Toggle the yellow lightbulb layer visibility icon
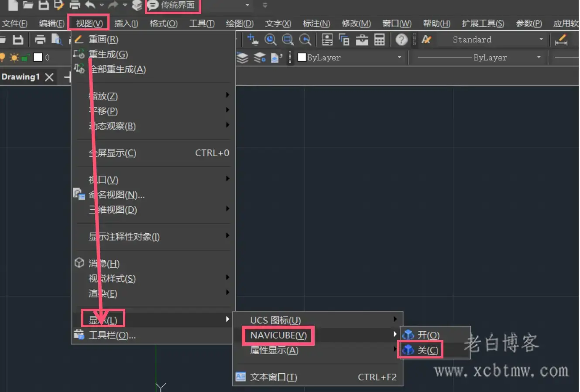Image resolution: width=580 pixels, height=392 pixels. pos(3,57)
